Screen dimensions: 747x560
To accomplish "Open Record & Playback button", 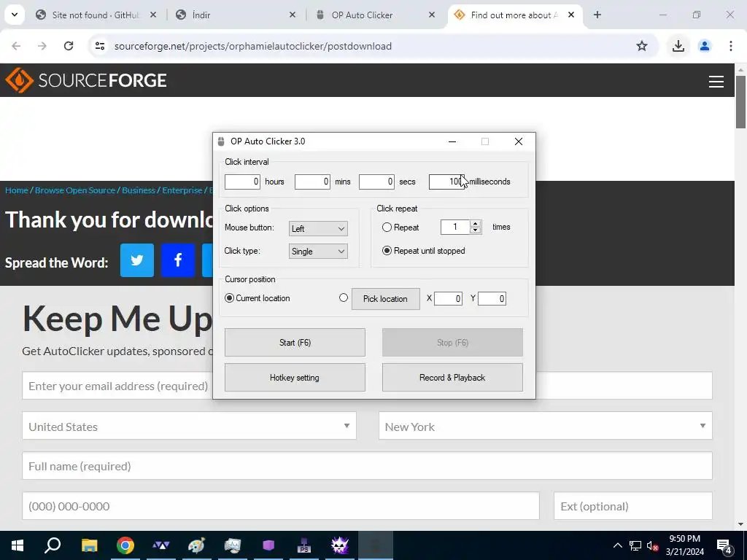I will coord(452,378).
